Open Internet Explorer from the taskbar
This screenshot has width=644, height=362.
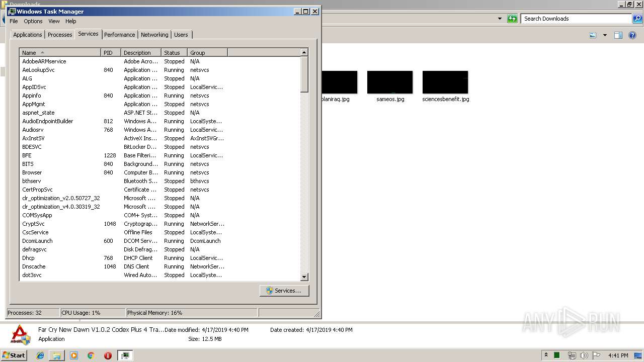coord(40,355)
